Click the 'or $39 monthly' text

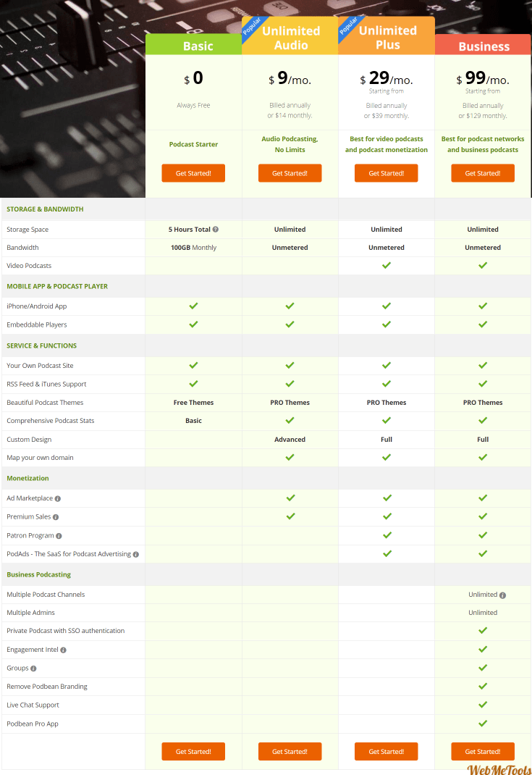(x=387, y=116)
